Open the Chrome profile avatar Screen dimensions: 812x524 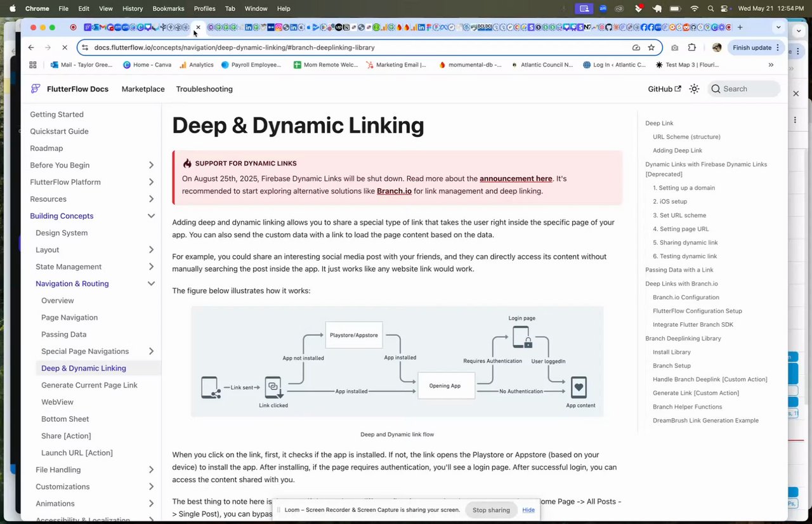(717, 48)
